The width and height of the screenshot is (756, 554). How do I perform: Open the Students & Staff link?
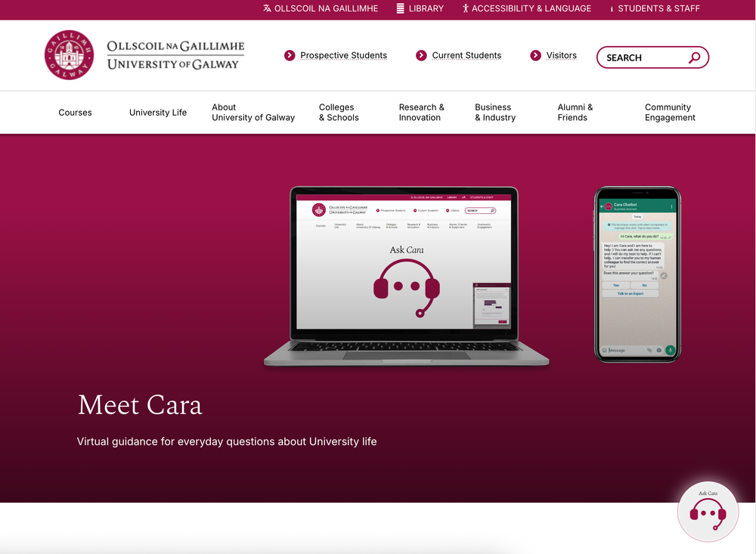(658, 8)
